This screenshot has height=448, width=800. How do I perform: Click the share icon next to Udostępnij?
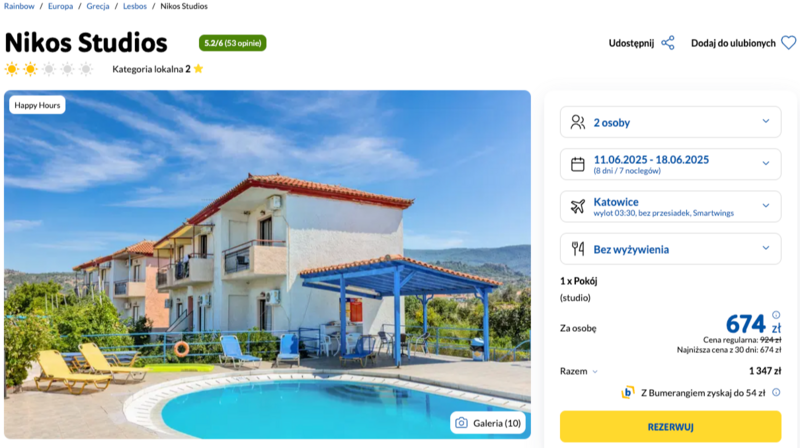pyautogui.click(x=667, y=43)
